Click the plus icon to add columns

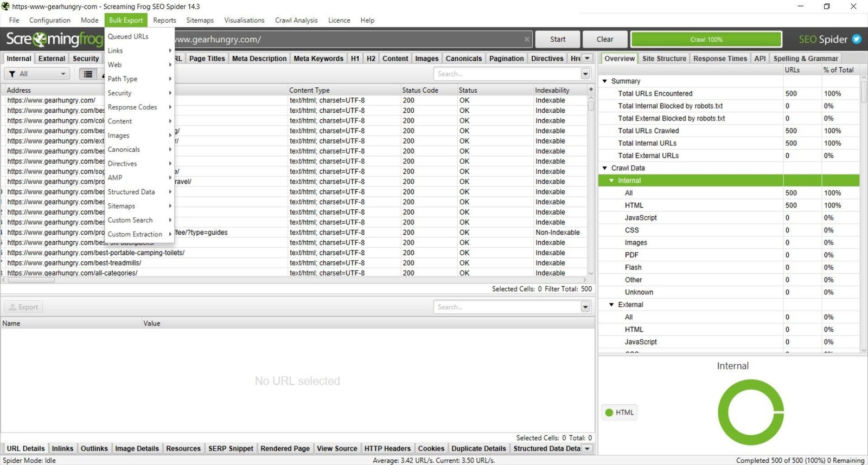(591, 89)
